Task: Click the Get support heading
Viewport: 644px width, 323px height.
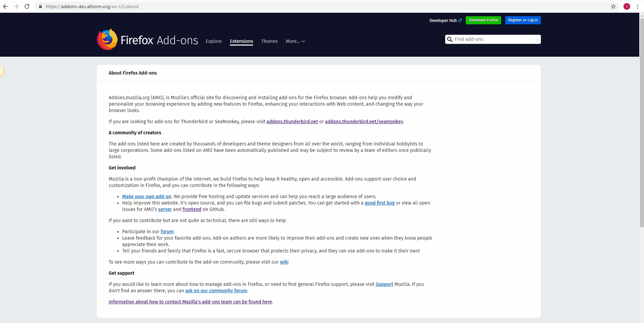Action: (121, 273)
